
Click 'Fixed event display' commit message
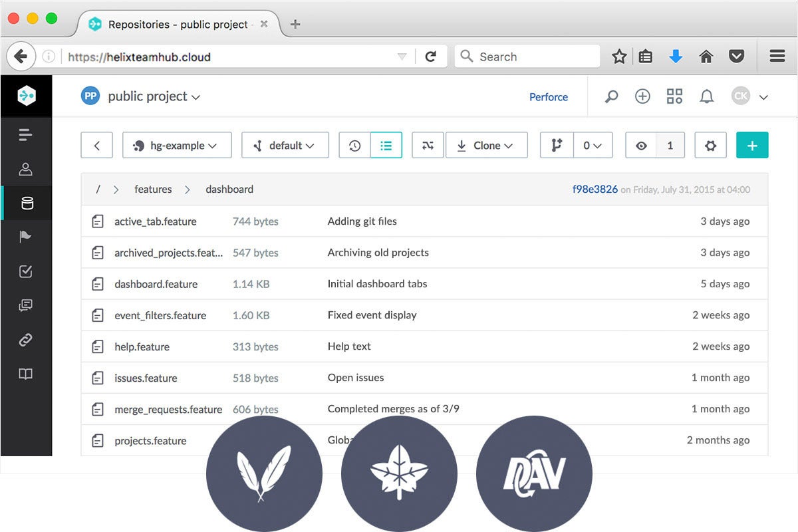[372, 315]
